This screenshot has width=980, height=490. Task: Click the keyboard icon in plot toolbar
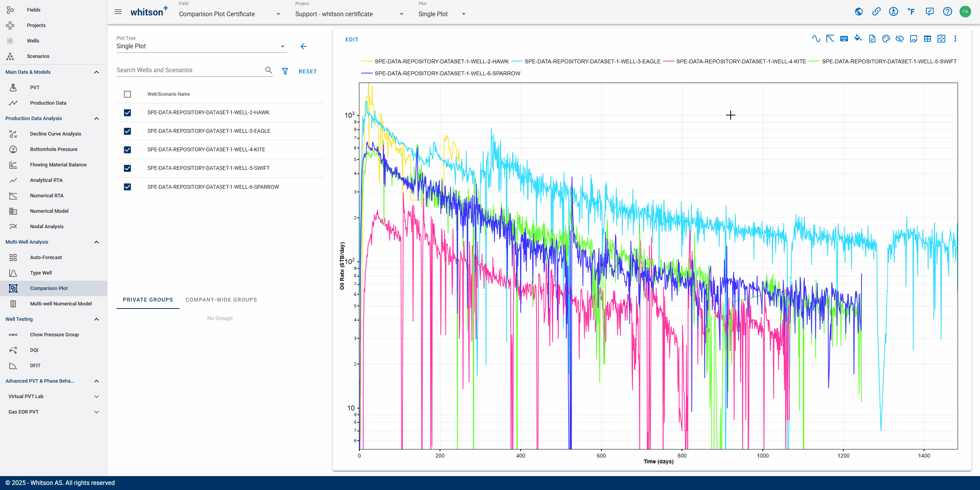(844, 39)
